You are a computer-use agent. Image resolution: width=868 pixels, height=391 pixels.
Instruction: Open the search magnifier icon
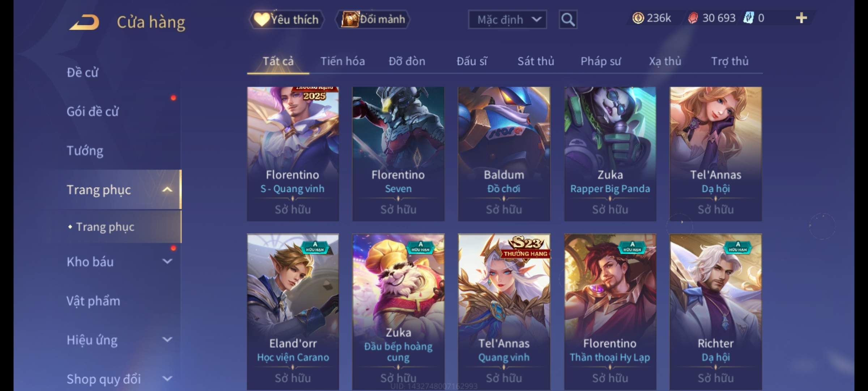click(568, 20)
